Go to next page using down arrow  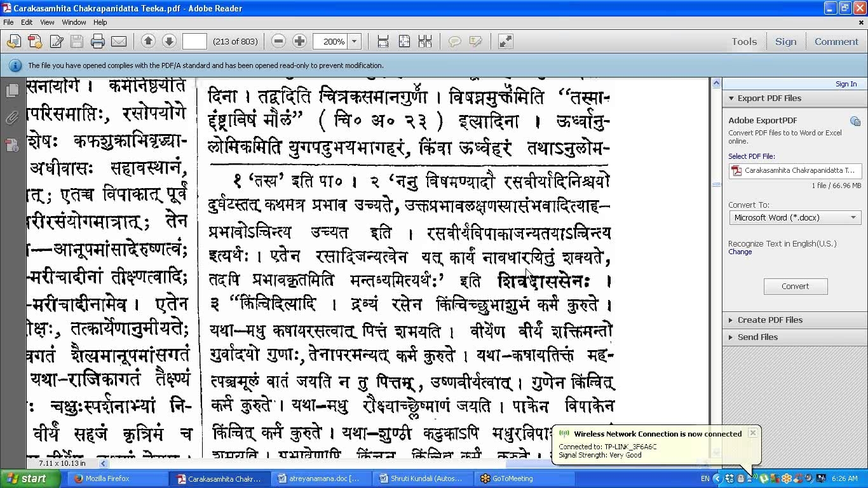169,41
